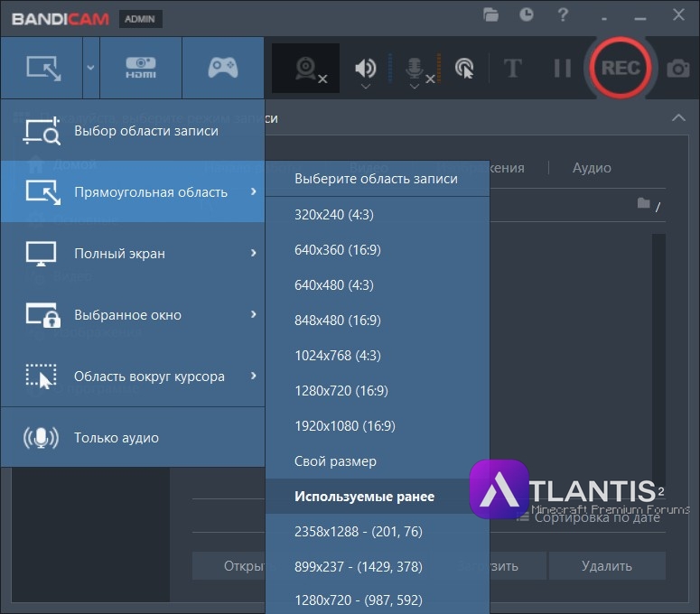Choose 'Выбор области записи' menu entry
700x614 pixels.
133,131
